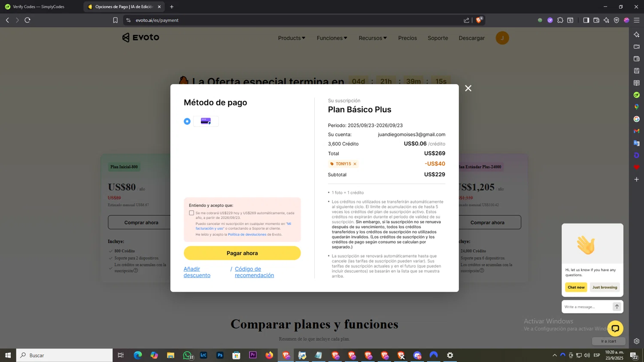The height and width of the screenshot is (362, 644).
Task: Select the credit card payment radio button
Action: tap(187, 121)
